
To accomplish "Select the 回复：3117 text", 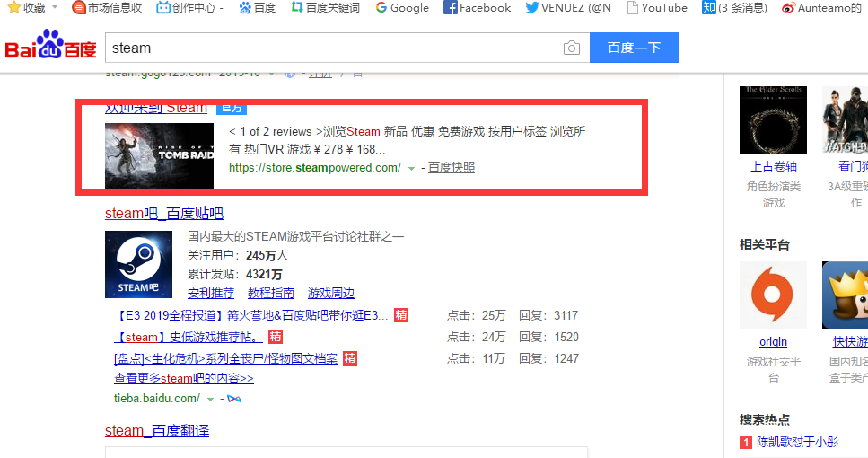I will (x=548, y=316).
